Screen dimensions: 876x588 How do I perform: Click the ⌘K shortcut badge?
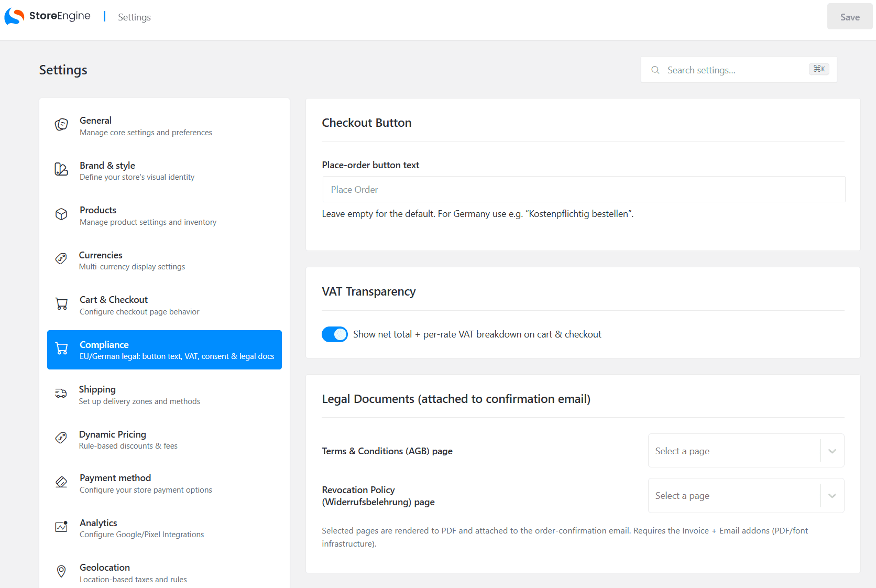point(819,69)
